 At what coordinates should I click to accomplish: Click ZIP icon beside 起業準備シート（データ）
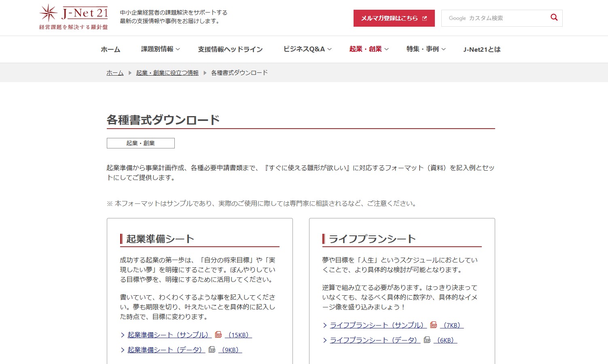click(212, 349)
